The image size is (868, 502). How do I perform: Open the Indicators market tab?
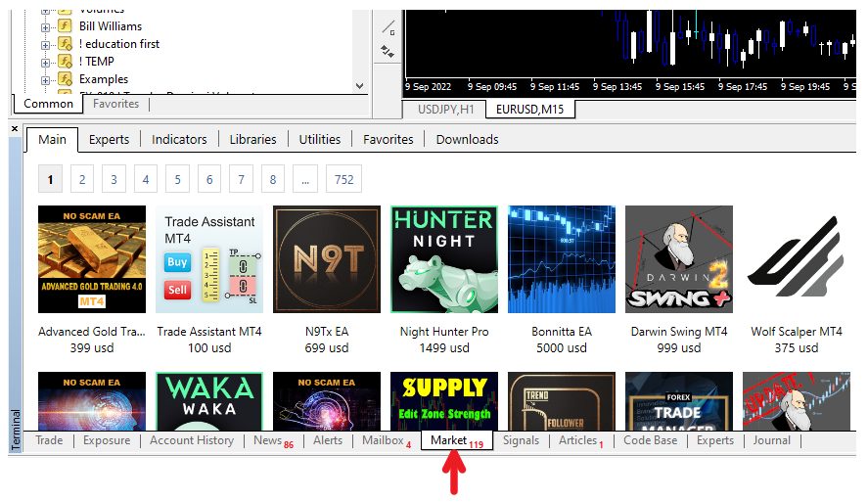[179, 140]
